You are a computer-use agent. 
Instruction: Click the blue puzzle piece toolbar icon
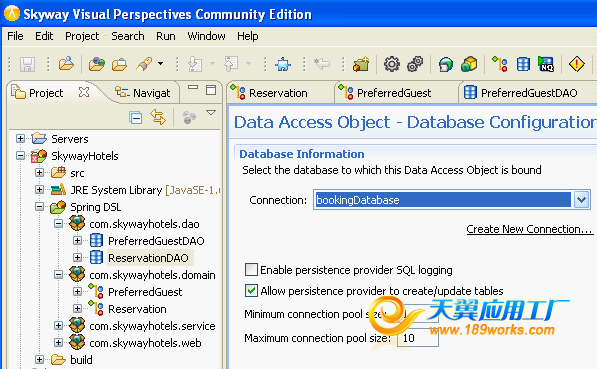283,64
